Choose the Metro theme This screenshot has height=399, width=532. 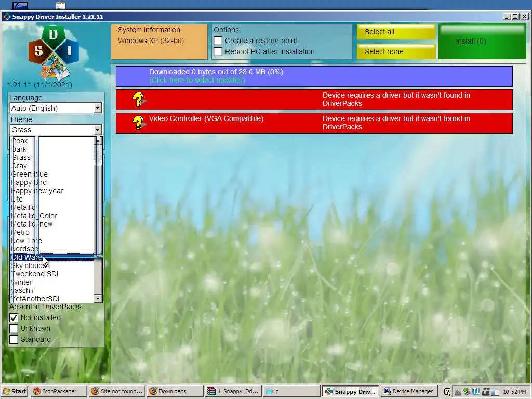(52, 232)
